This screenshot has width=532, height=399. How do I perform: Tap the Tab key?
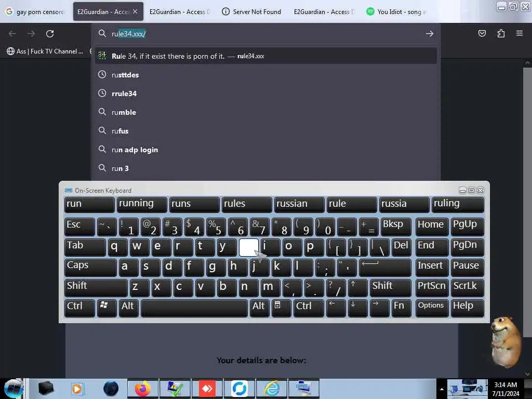[x=85, y=247]
